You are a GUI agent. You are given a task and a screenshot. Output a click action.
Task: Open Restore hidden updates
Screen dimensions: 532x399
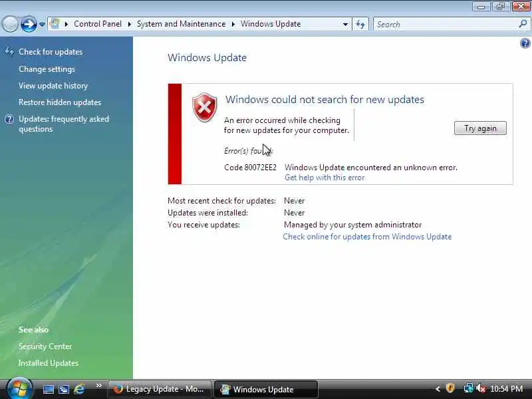60,102
